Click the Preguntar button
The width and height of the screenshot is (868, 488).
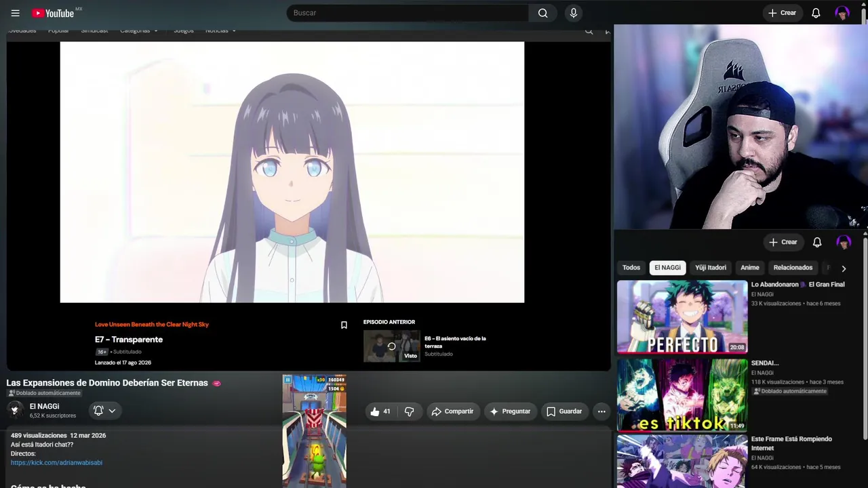(510, 411)
